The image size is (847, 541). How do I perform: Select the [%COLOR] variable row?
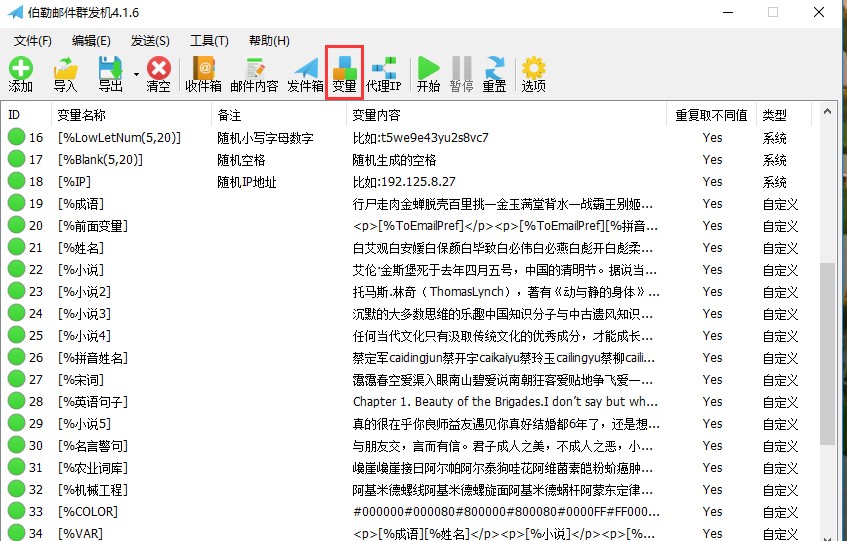pos(406,511)
